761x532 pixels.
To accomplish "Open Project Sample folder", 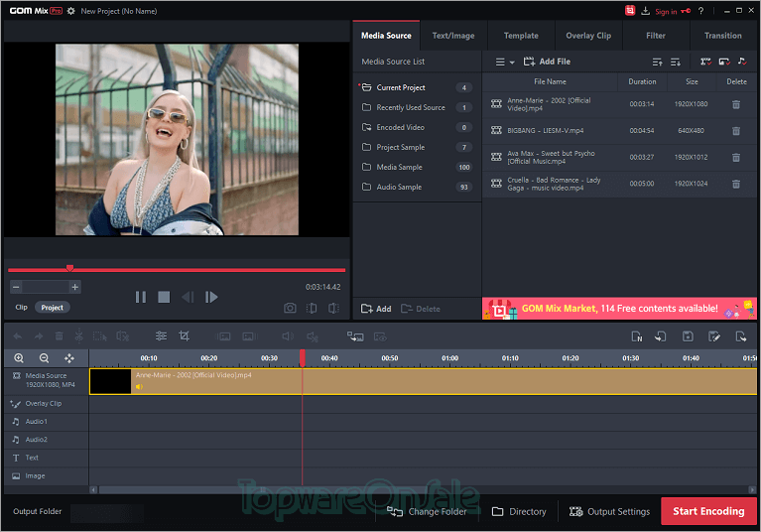I will click(x=418, y=147).
